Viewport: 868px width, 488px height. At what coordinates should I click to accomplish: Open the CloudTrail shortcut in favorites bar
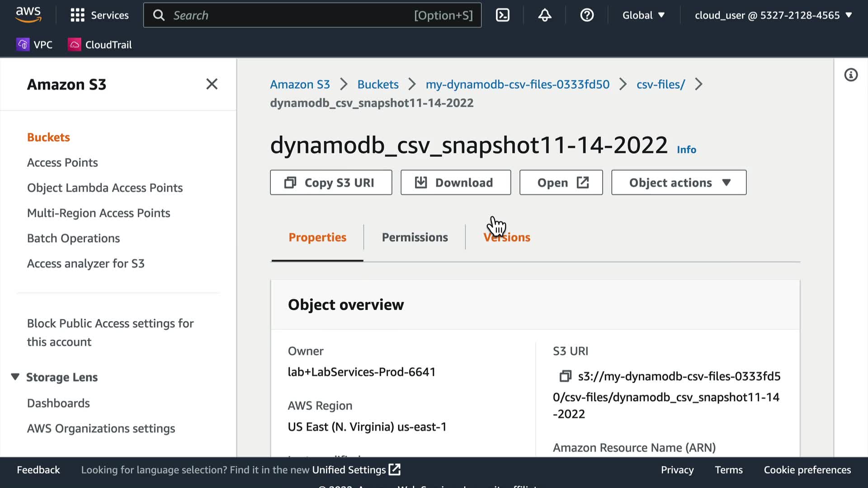coord(100,45)
